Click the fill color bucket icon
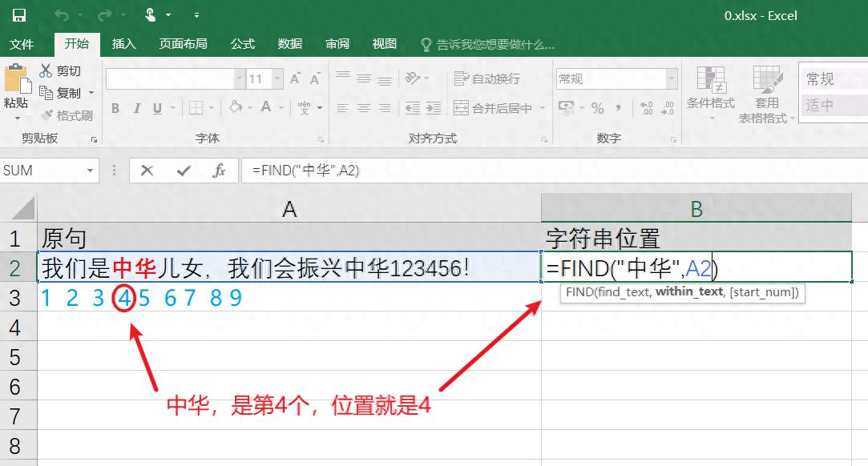This screenshot has width=868, height=466. point(236,106)
